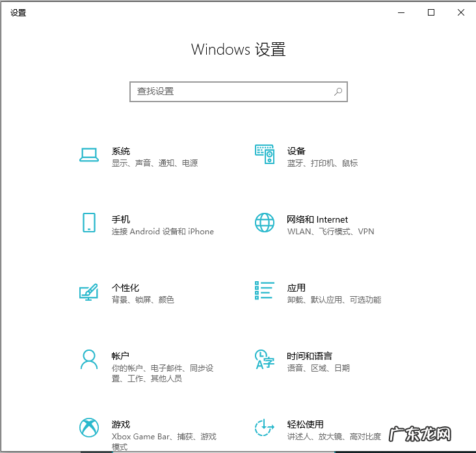Open the 轻松使用 title
476x453 pixels.
click(306, 424)
